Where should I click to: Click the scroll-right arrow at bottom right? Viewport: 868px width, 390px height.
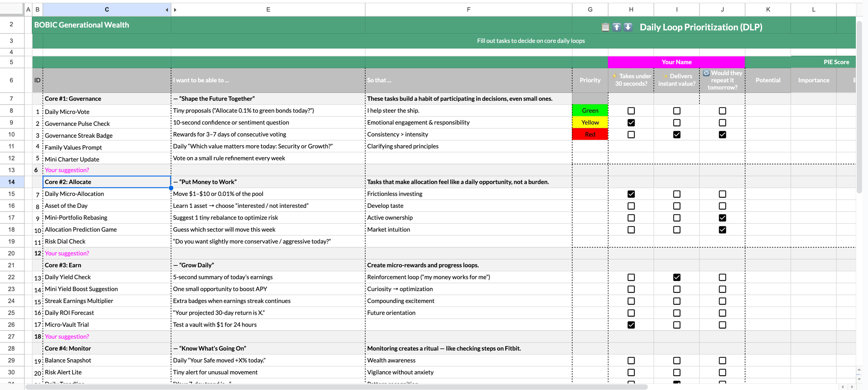coord(852,387)
